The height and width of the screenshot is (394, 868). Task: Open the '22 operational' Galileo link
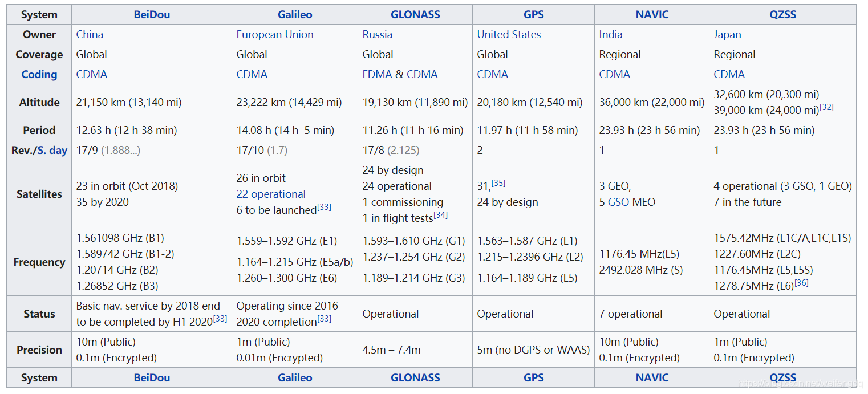[x=271, y=194]
